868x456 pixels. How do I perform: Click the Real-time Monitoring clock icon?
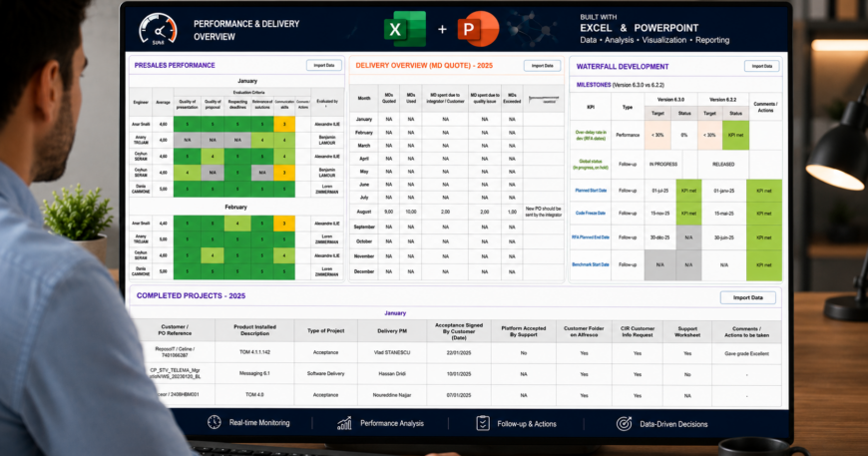215,422
